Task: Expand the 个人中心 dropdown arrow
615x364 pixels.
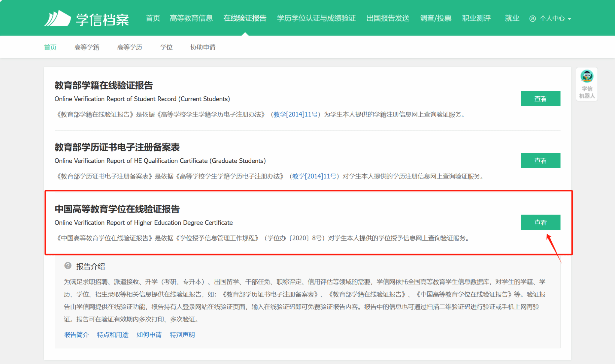Action: point(569,19)
